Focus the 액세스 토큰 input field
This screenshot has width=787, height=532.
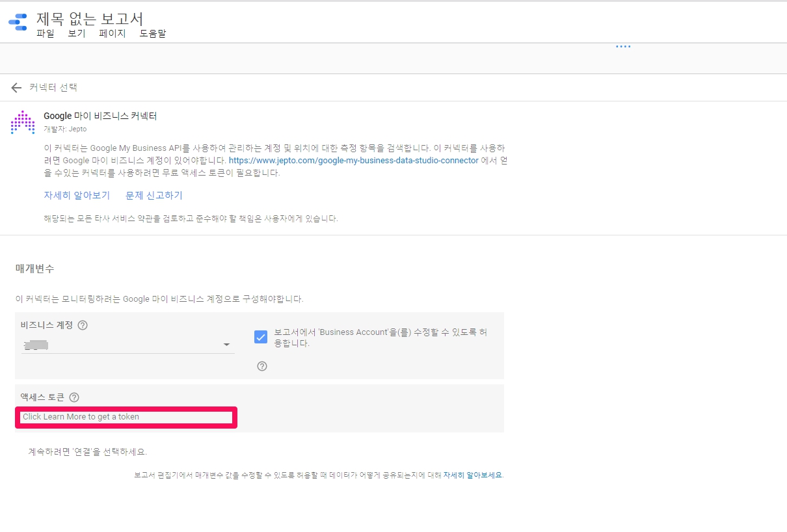[127, 417]
